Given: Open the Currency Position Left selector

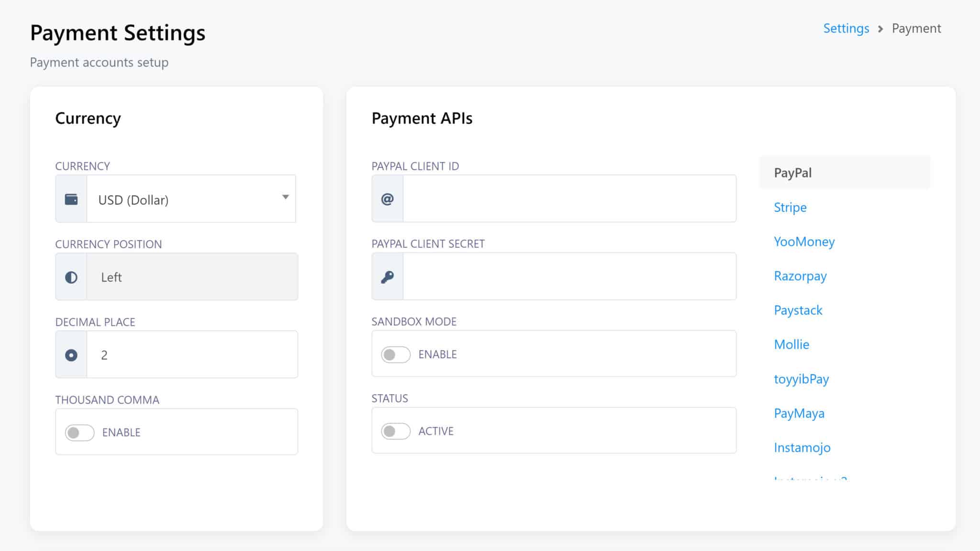Looking at the screenshot, I should point(191,277).
